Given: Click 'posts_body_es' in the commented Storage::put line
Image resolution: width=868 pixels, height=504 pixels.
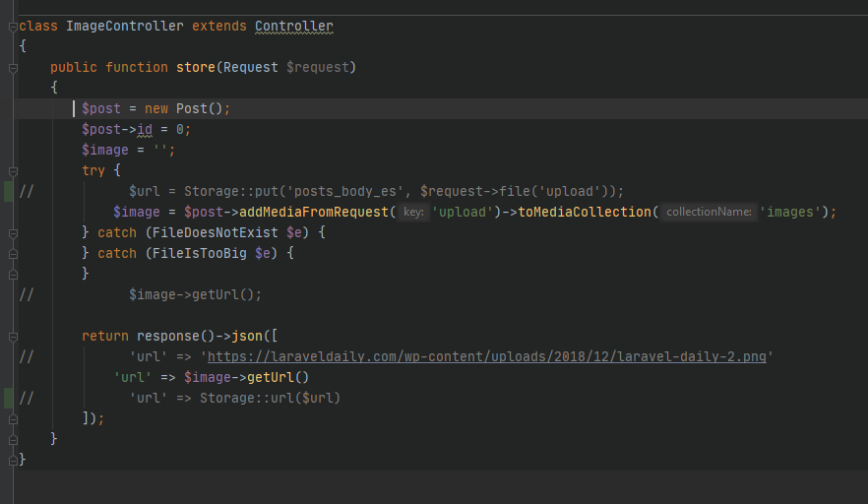Looking at the screenshot, I should (x=344, y=192).
